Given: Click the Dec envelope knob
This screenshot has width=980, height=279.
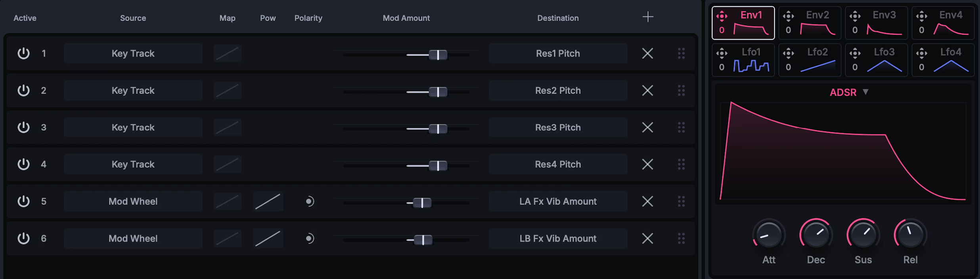Looking at the screenshot, I should point(816,235).
